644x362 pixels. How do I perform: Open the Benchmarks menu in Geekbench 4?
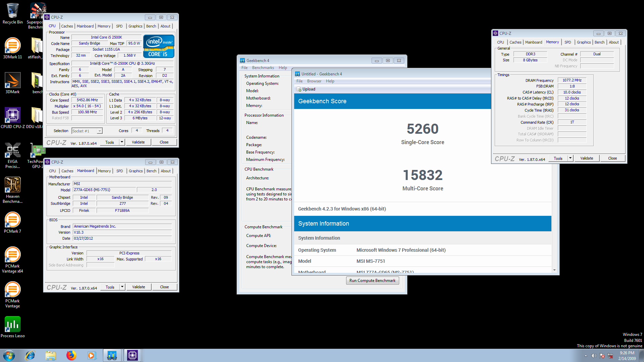tap(263, 68)
